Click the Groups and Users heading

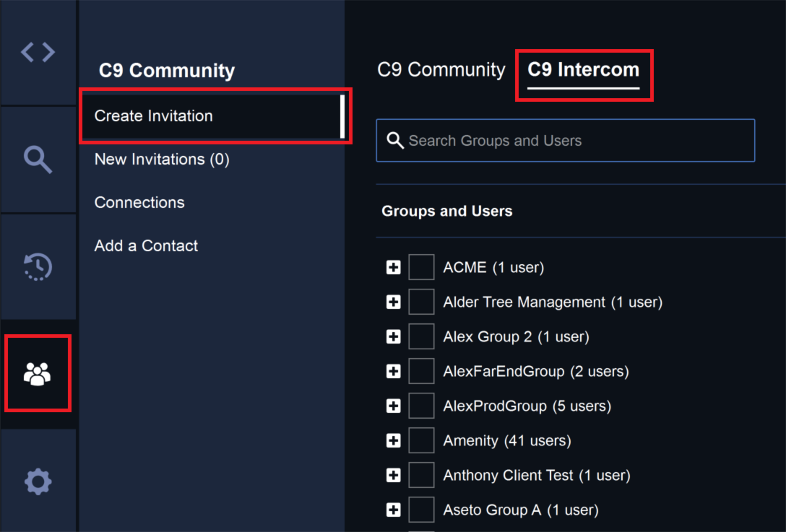447,211
